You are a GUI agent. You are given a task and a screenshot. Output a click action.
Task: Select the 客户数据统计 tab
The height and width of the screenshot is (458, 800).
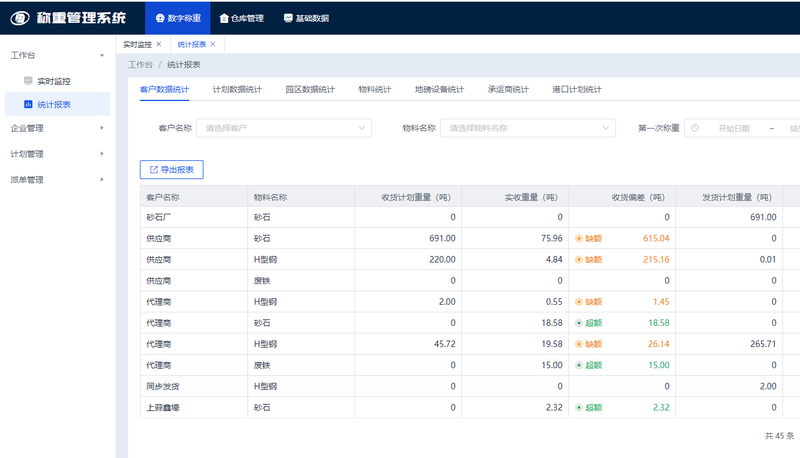click(x=164, y=89)
